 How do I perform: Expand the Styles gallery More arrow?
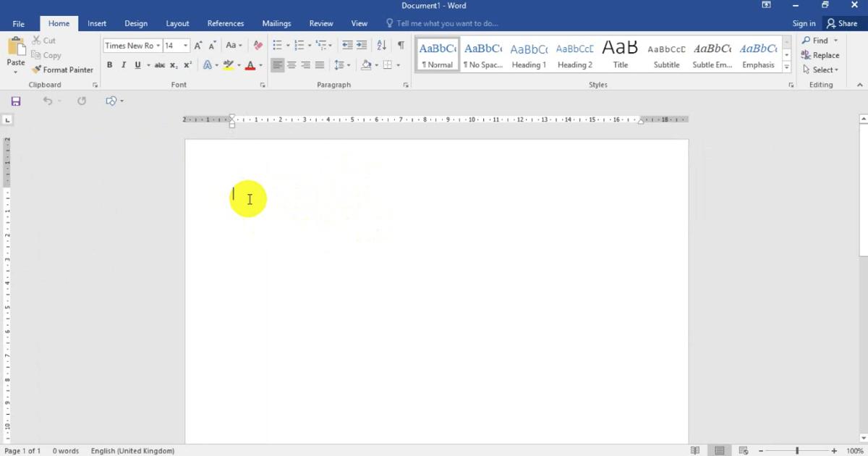[787, 67]
